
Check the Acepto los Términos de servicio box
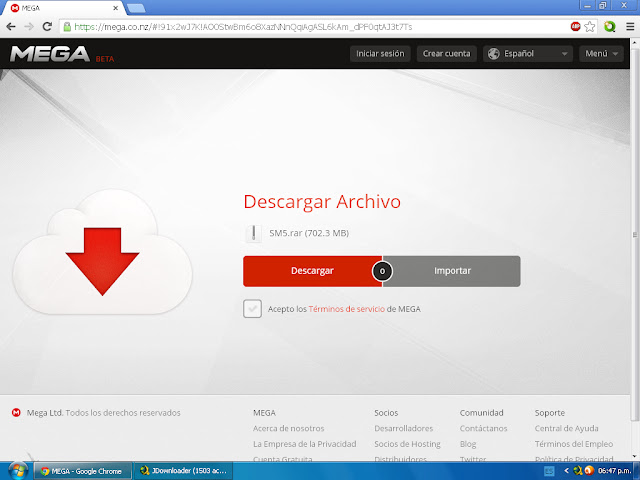tap(252, 309)
